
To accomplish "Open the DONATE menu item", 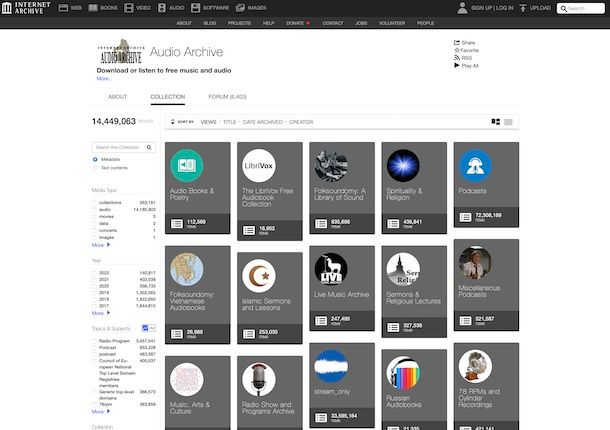I will click(x=298, y=23).
